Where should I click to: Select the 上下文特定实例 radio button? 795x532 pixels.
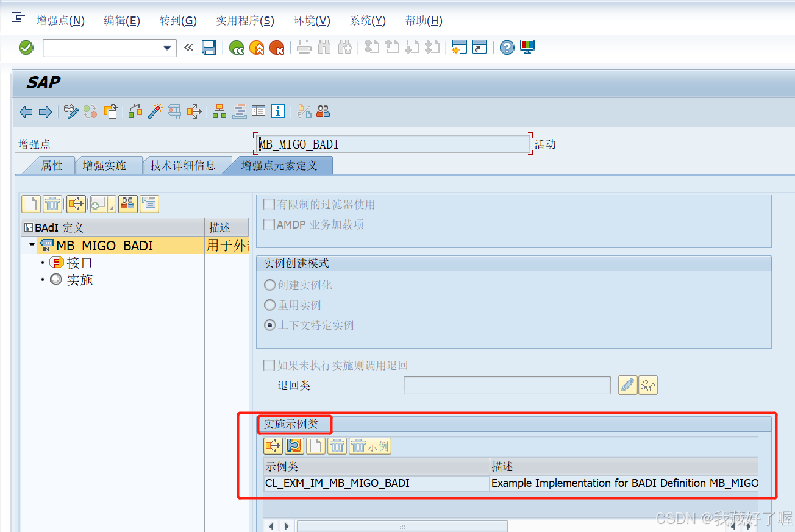[269, 325]
